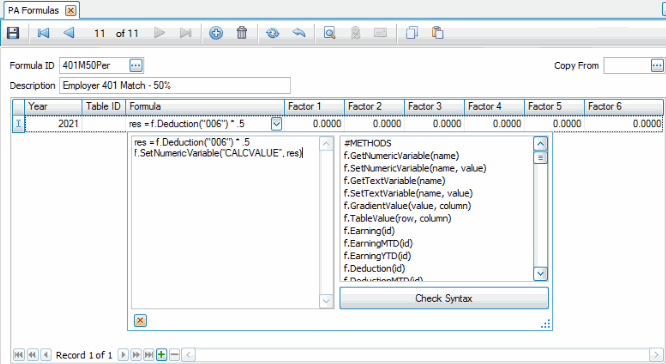Open Copy From lookup button

point(657,65)
